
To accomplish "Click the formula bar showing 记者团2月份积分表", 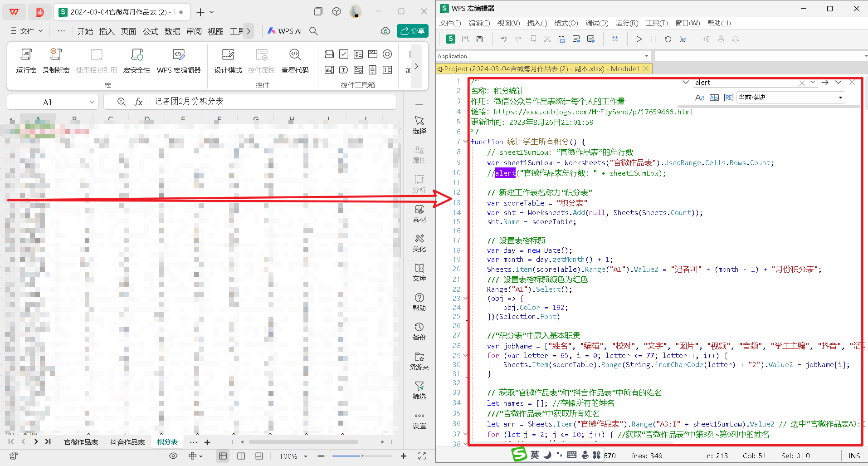I will point(272,102).
